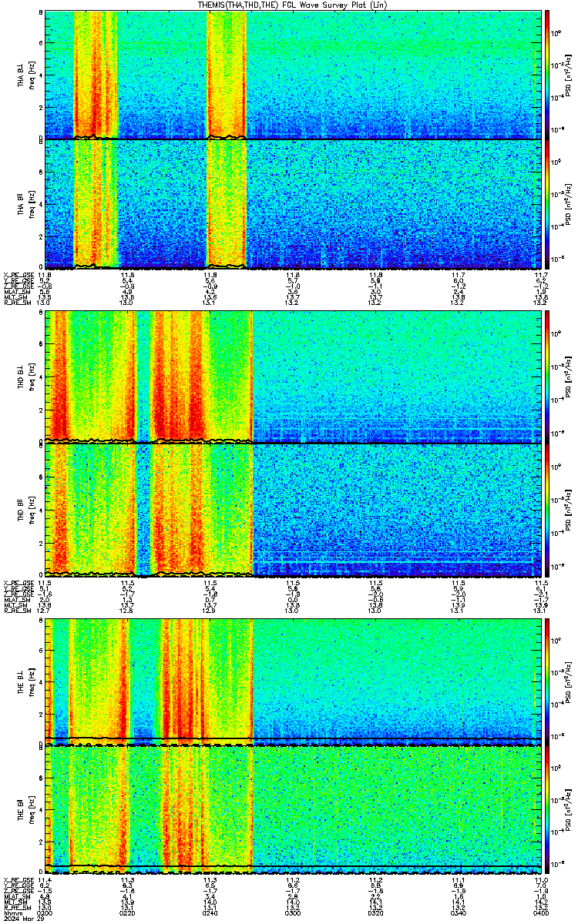Click the color bar beside THA B-parallel panel
This screenshot has width=578, height=924.
coord(548,203)
